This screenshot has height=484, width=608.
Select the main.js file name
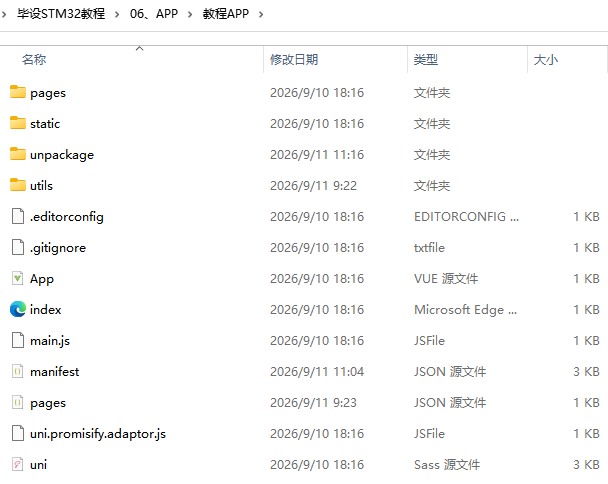click(x=50, y=341)
